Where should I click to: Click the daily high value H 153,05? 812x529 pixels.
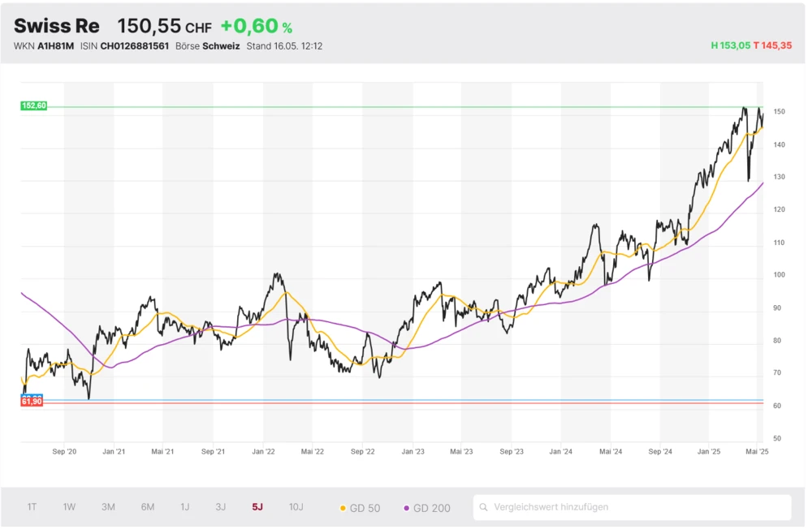pos(730,46)
